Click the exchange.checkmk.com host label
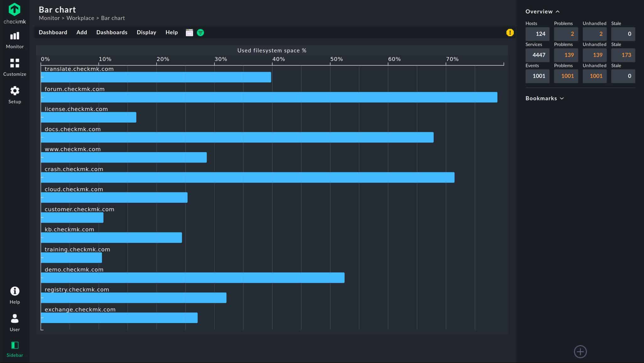644x363 pixels. click(80, 310)
